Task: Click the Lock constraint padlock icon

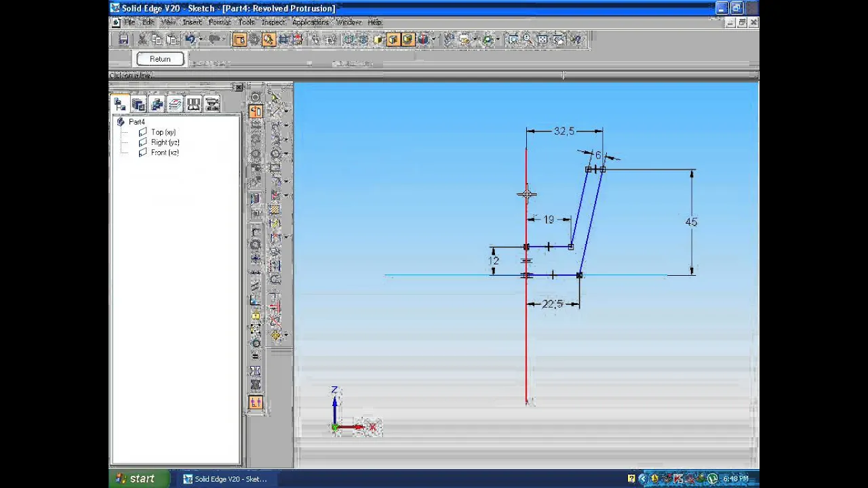Action: pyautogui.click(x=255, y=315)
